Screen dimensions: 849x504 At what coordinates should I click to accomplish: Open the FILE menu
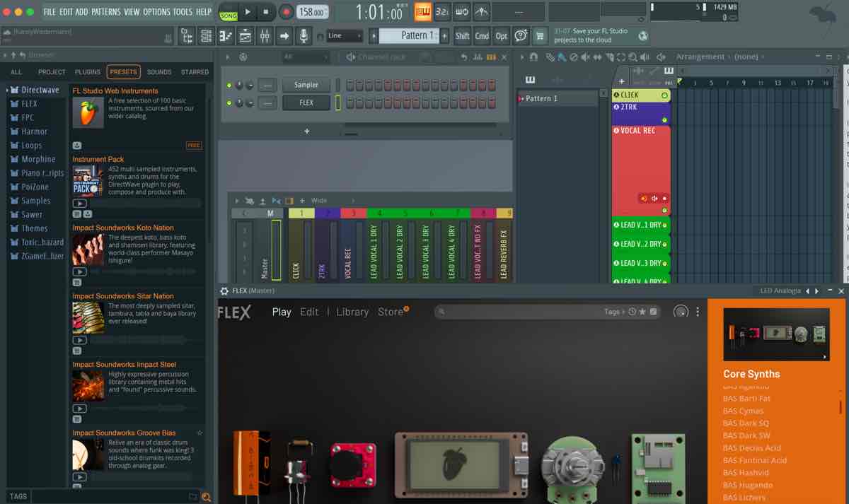(x=50, y=12)
